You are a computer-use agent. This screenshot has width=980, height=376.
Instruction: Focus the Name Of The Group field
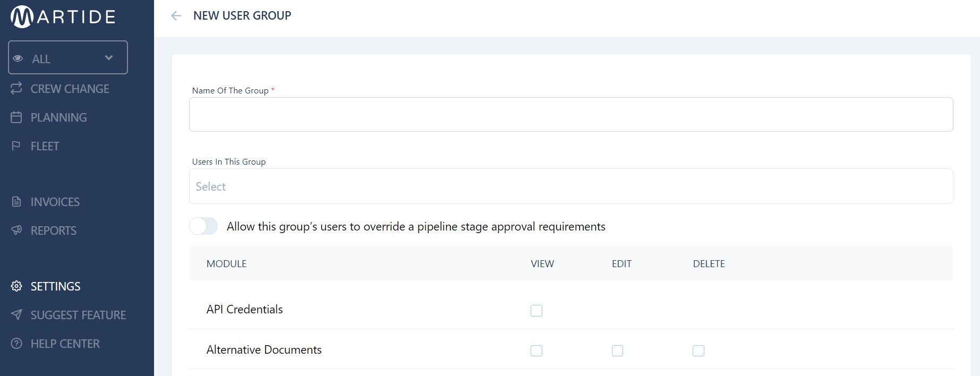[x=571, y=114]
